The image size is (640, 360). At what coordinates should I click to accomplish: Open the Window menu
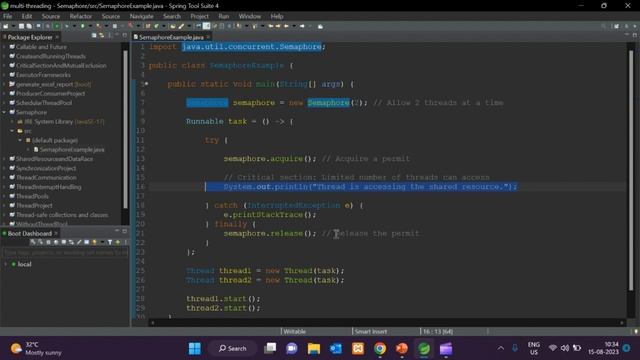click(249, 16)
